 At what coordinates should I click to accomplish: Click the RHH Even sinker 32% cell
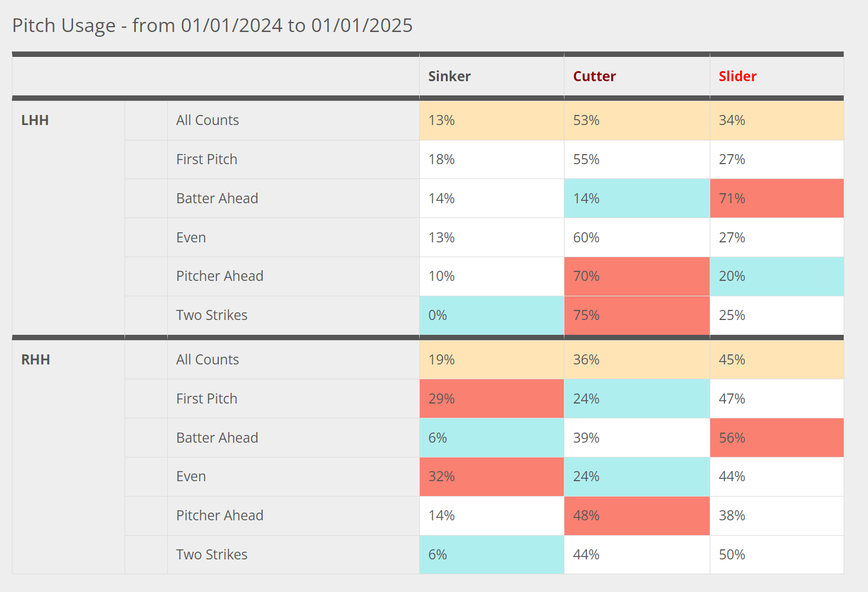click(491, 476)
